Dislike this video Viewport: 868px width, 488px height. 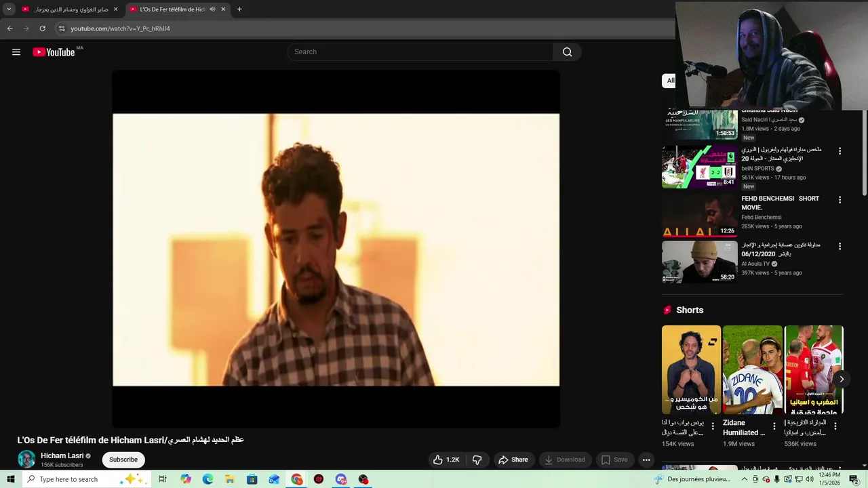[x=477, y=460]
